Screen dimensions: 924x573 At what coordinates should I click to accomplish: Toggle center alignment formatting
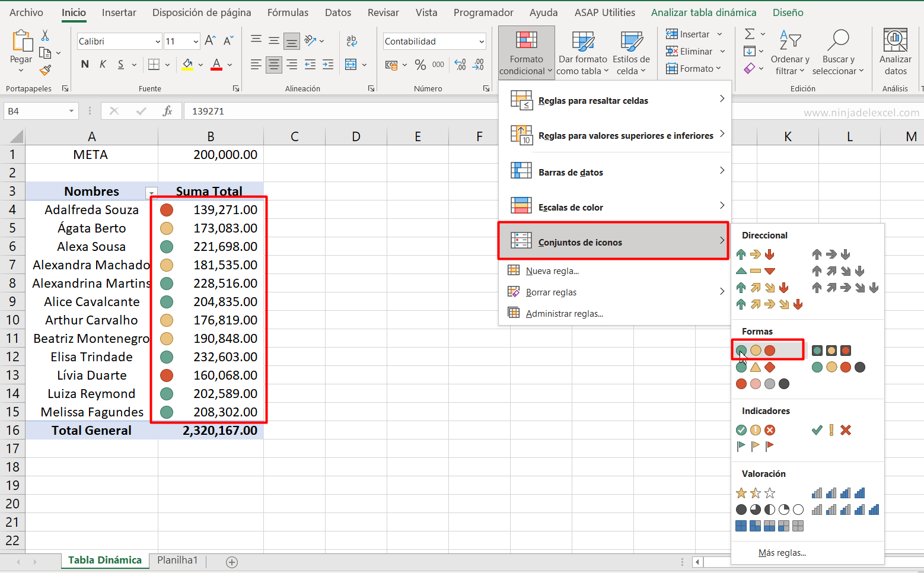point(273,65)
